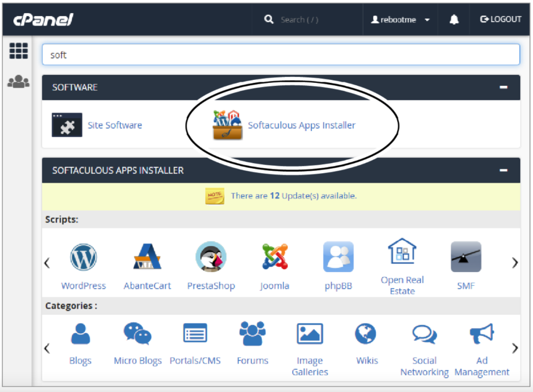The height and width of the screenshot is (392, 533).
Task: Open the rebootme user dropdown
Action: pyautogui.click(x=400, y=20)
